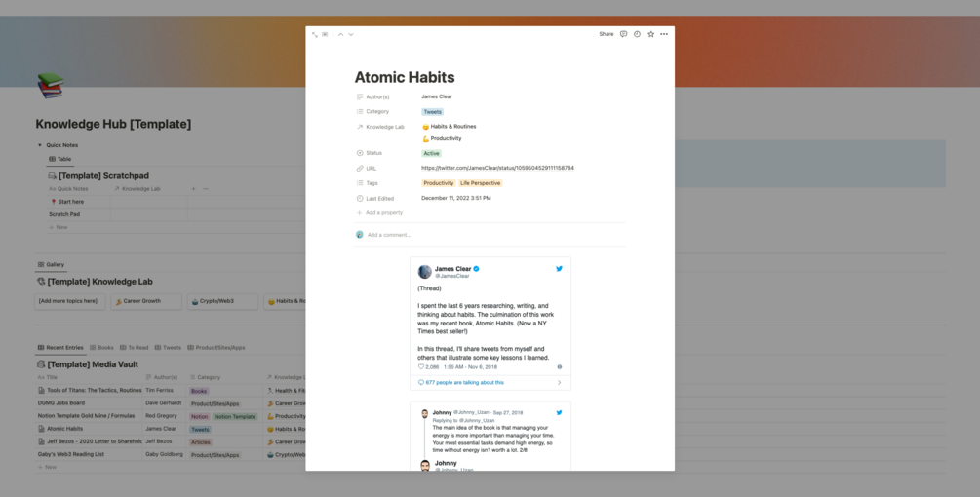
Task: Click Twitter bird icon on Johnny tweet
Action: click(559, 412)
